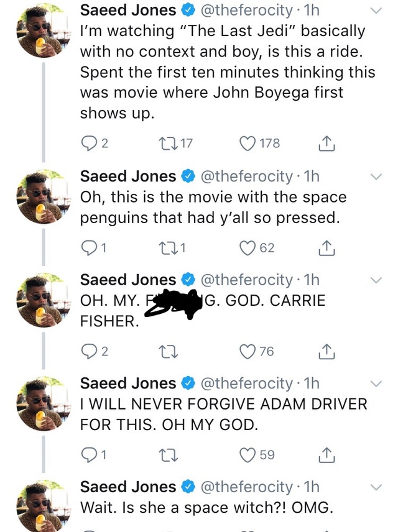Tap profile avatar beside Adam Driver tweet
The image size is (398, 532).
[x=40, y=403]
